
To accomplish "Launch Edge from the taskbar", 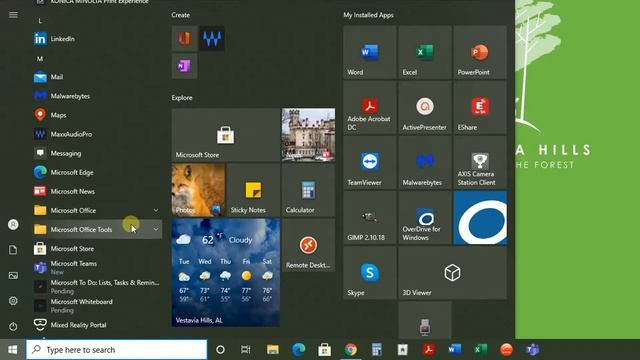I will coord(299,350).
